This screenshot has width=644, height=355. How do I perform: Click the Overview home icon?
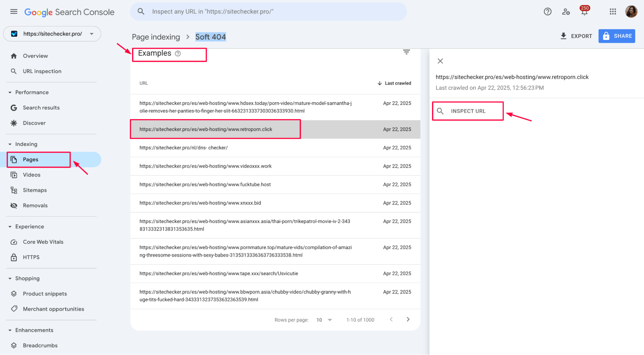point(14,56)
